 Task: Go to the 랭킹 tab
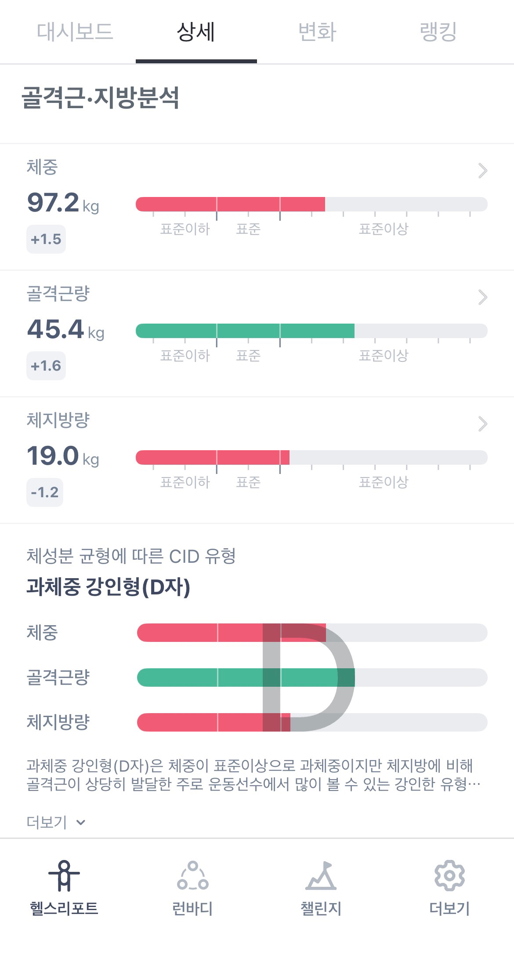438,32
